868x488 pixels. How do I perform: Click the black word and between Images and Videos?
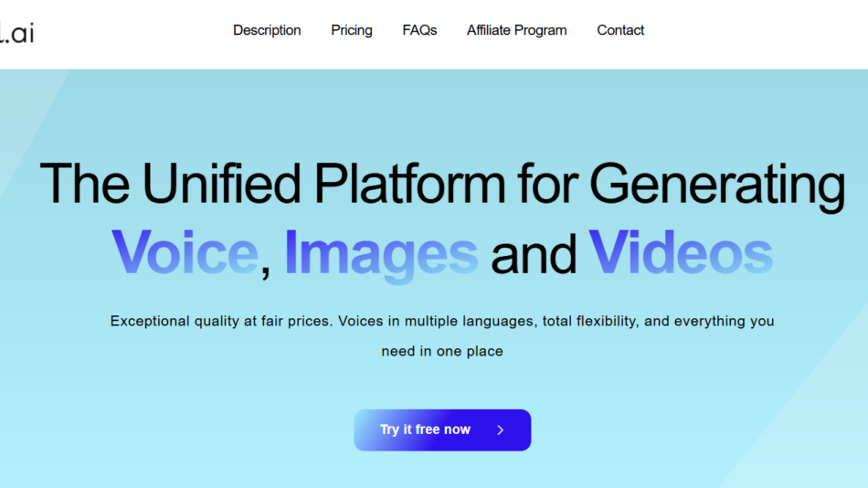click(x=533, y=253)
